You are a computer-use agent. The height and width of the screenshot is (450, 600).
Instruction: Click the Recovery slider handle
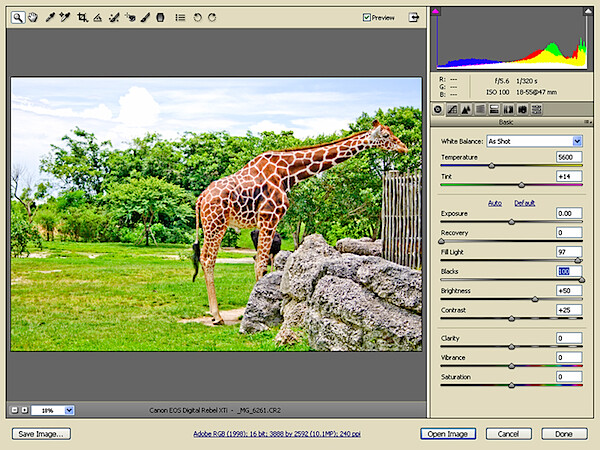(x=441, y=241)
